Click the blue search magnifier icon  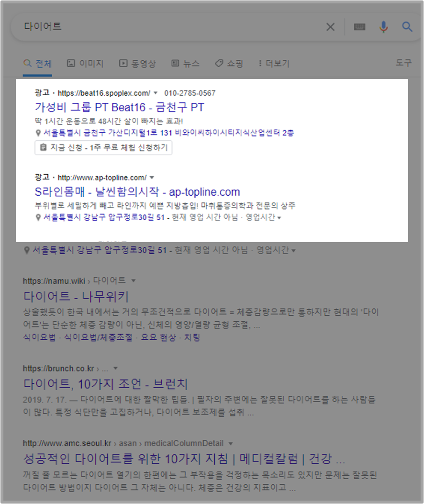pyautogui.click(x=407, y=27)
